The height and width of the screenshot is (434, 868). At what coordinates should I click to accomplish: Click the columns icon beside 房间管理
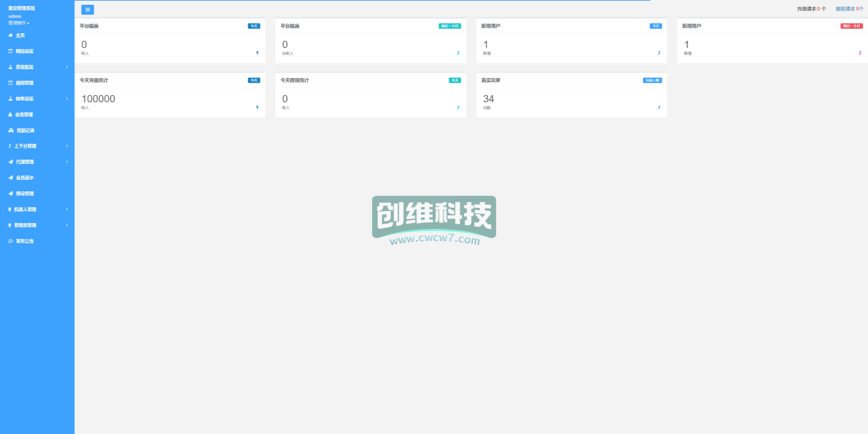(x=11, y=83)
